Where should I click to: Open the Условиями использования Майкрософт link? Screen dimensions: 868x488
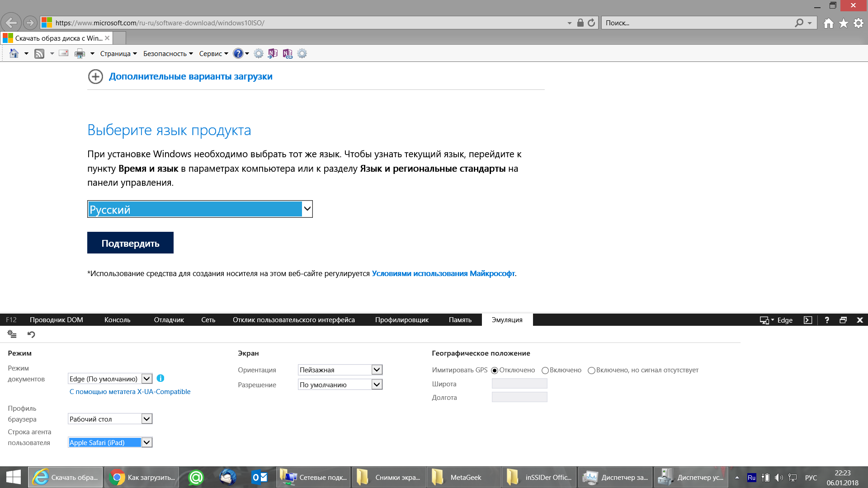coord(443,273)
